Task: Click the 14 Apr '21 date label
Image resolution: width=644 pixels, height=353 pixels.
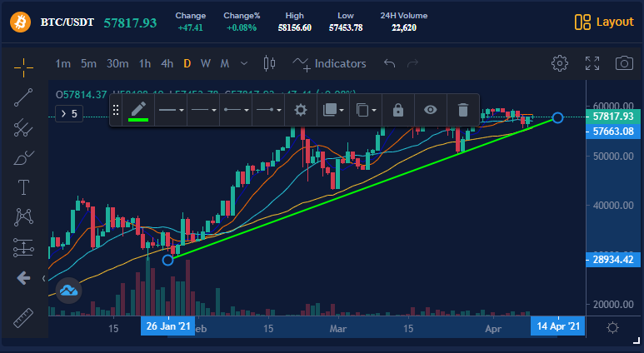Action: click(x=557, y=326)
